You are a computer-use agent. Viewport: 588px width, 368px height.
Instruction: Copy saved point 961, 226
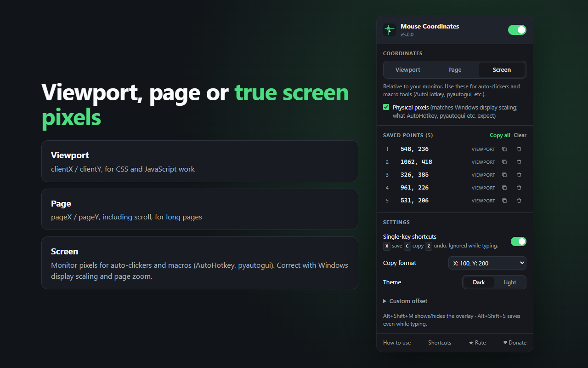coord(504,188)
